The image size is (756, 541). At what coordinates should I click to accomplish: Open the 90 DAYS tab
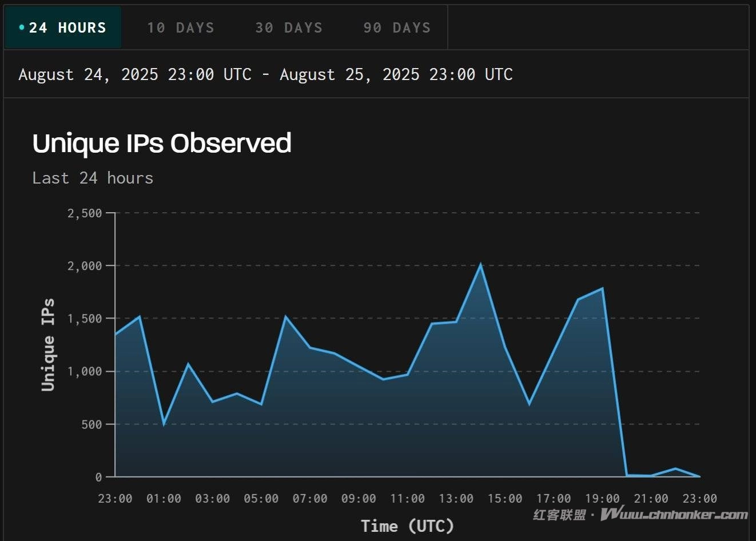pos(397,27)
